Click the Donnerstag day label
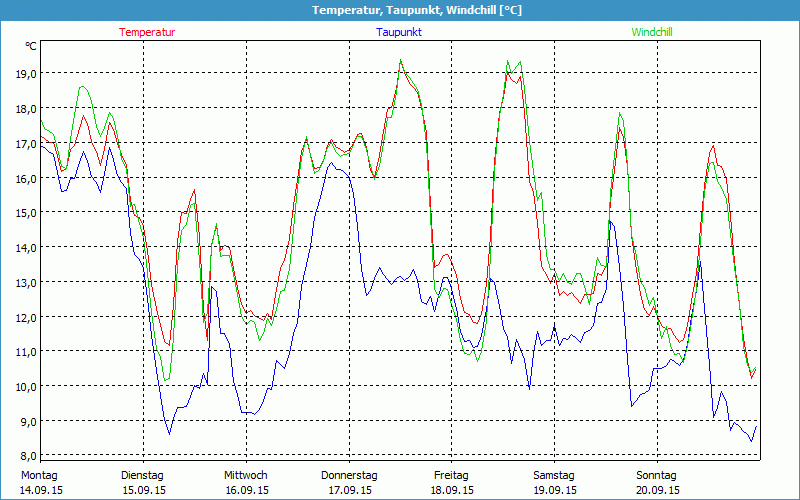 point(349,476)
